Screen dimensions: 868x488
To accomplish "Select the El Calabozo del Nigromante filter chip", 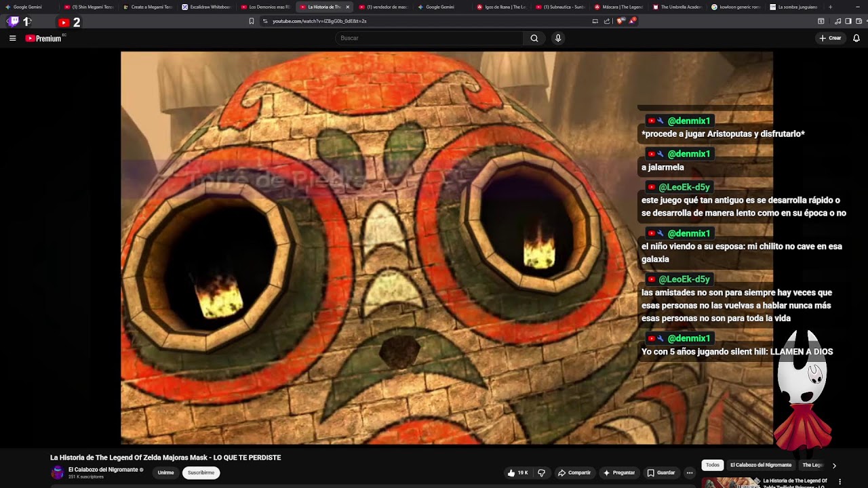I will tap(761, 465).
